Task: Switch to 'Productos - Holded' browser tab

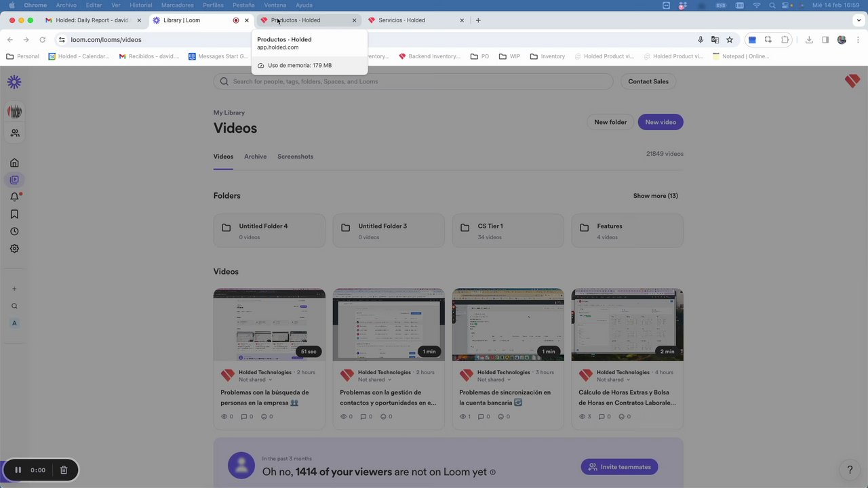Action: [x=309, y=20]
